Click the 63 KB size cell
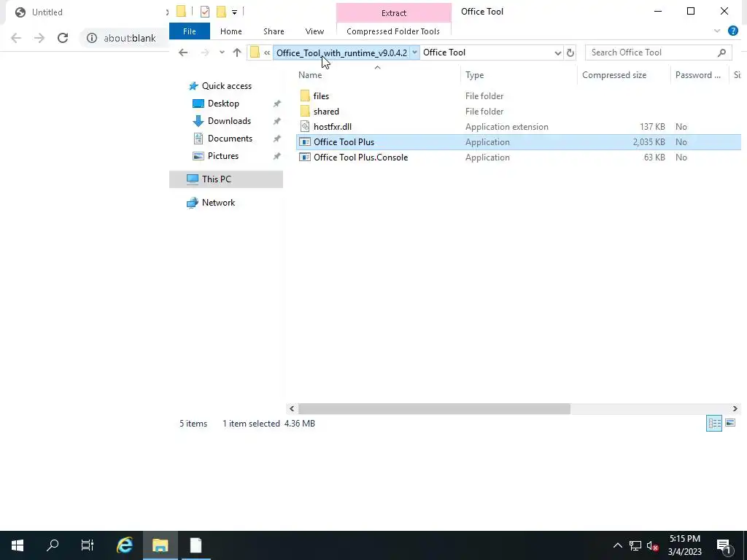Image resolution: width=747 pixels, height=560 pixels. tap(654, 157)
